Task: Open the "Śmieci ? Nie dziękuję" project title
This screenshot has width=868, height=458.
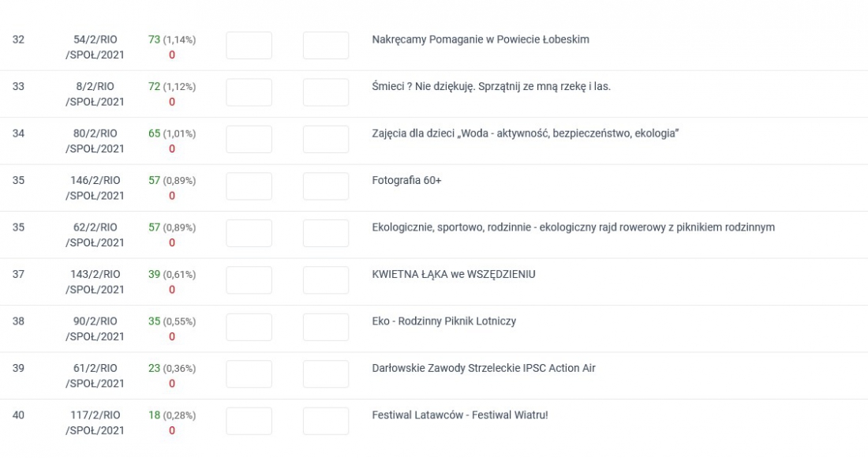Action: [491, 86]
